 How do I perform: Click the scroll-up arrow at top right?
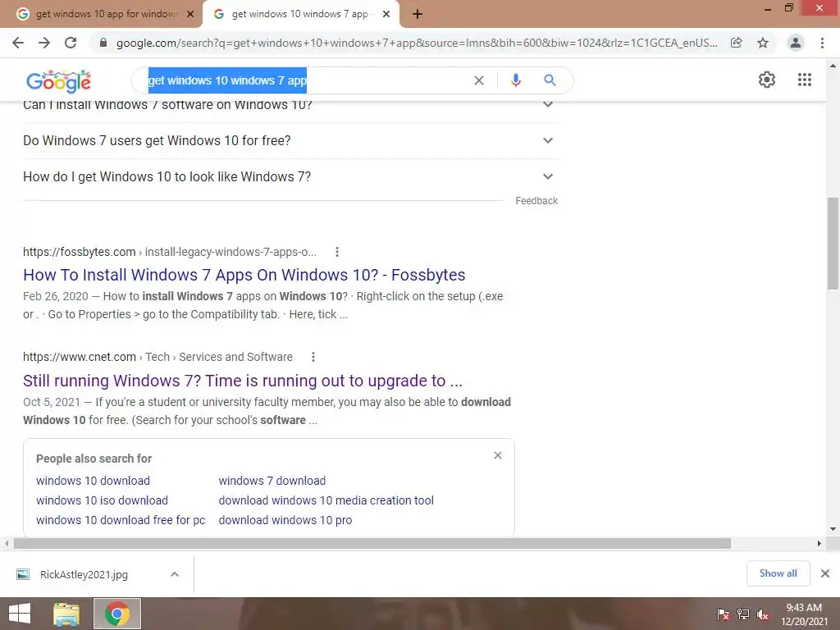833,66
